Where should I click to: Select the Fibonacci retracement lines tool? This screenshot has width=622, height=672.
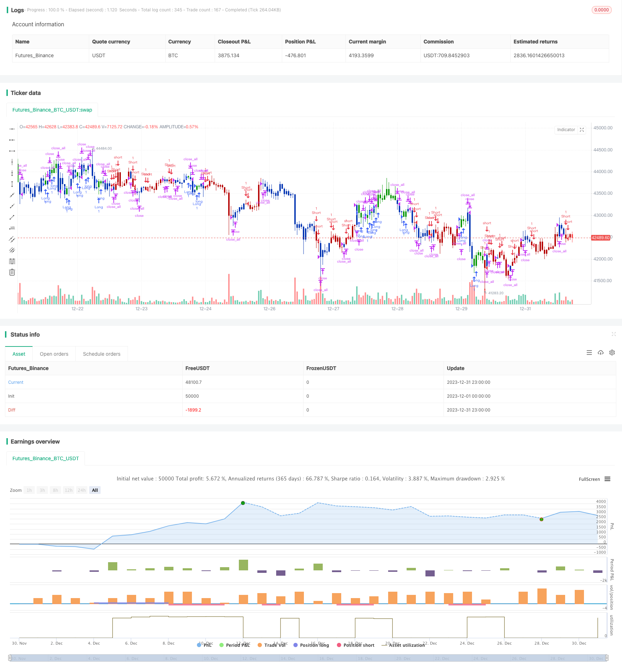click(12, 261)
